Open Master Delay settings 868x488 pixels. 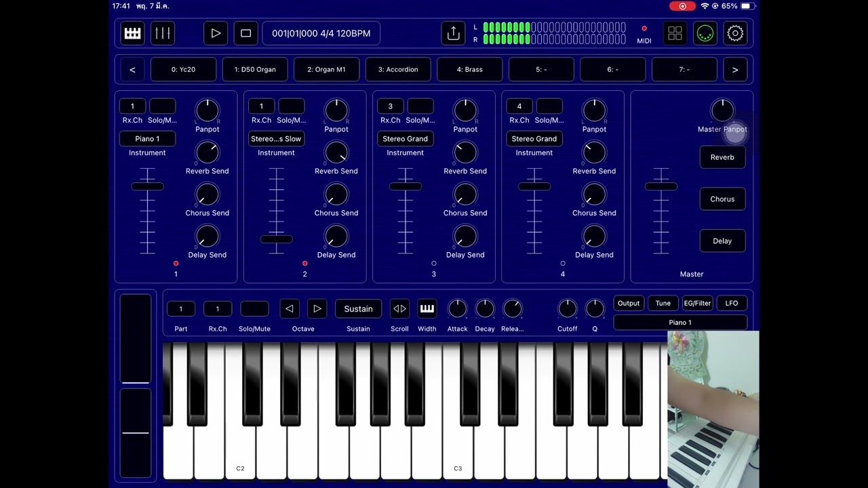pyautogui.click(x=722, y=241)
